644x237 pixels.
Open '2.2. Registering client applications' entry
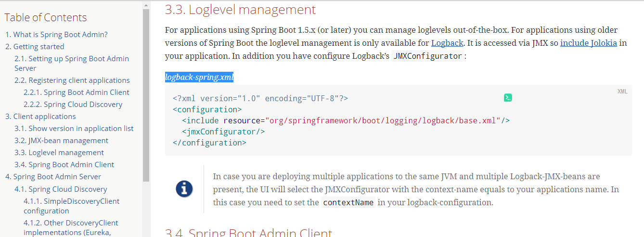click(x=72, y=80)
